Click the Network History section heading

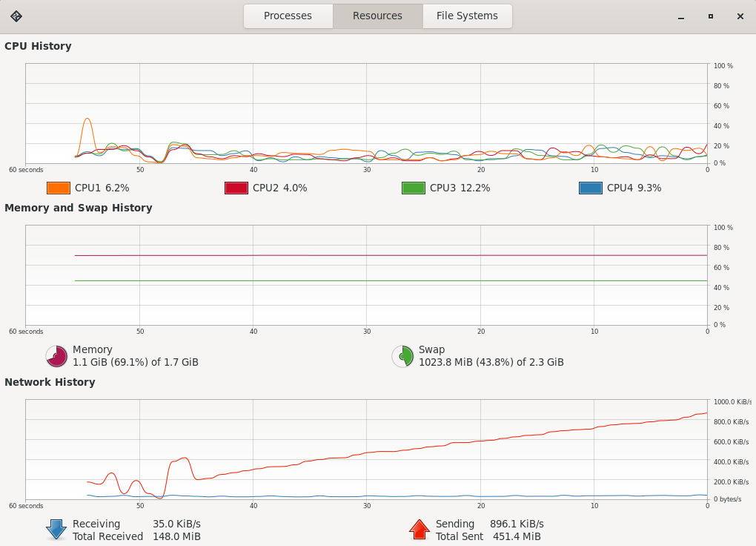pos(50,382)
